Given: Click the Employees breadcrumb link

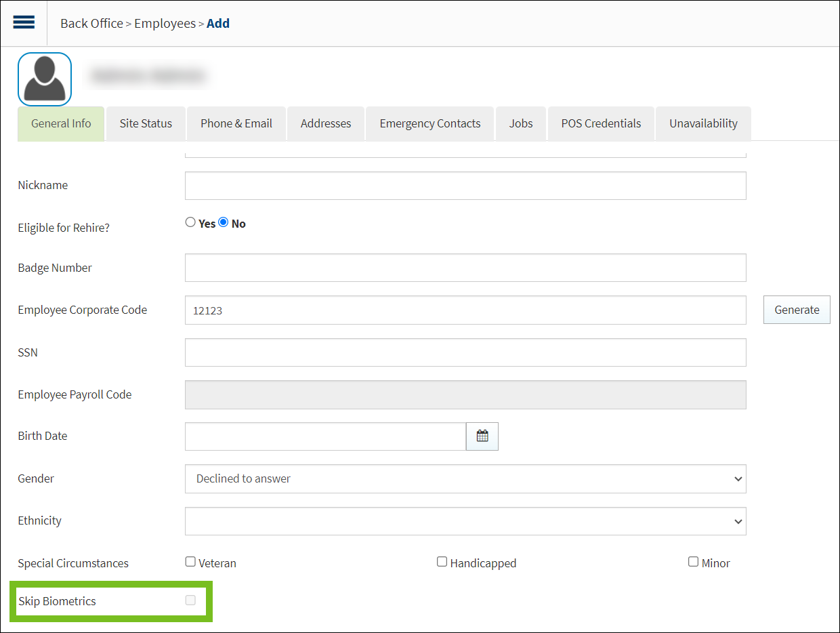Looking at the screenshot, I should [x=165, y=23].
